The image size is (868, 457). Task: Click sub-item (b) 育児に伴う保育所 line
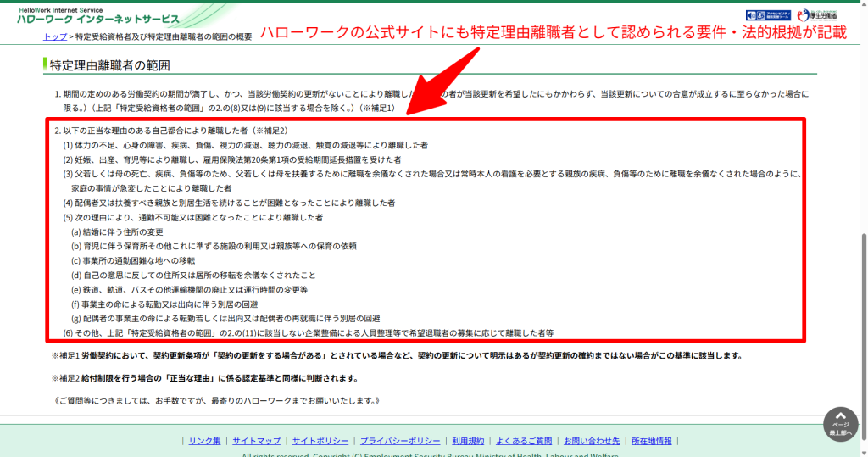[214, 246]
